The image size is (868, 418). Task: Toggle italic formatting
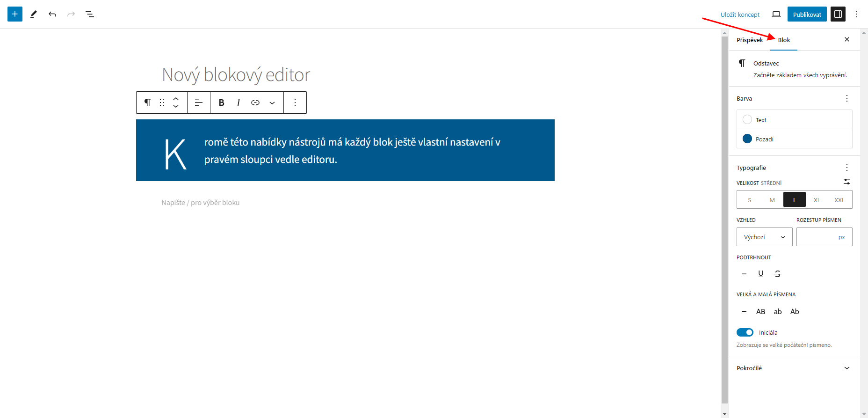(x=239, y=103)
